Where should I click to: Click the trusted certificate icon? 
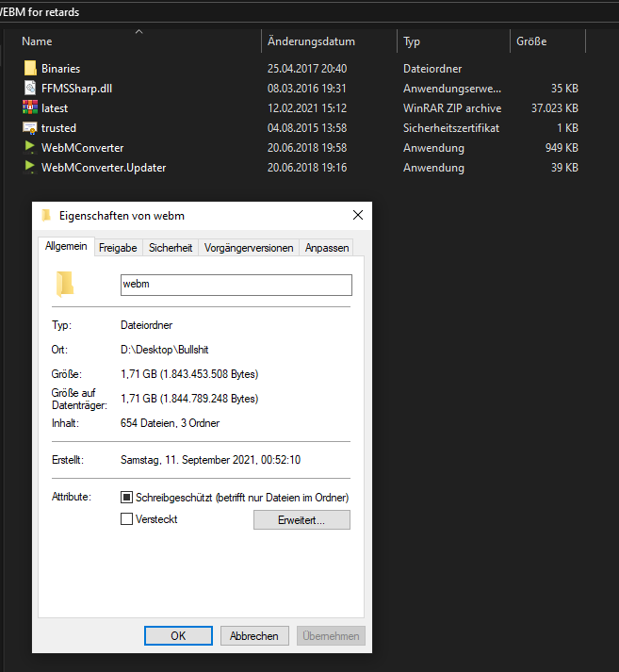point(30,128)
